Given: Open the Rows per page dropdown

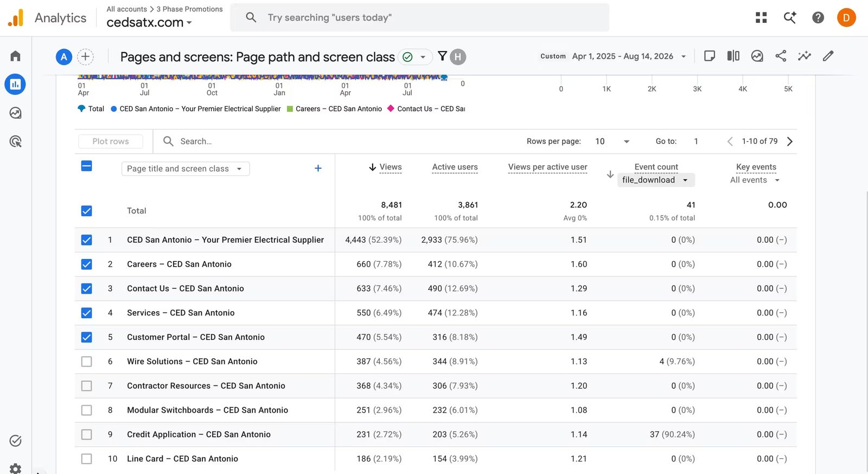Looking at the screenshot, I should click(x=612, y=141).
